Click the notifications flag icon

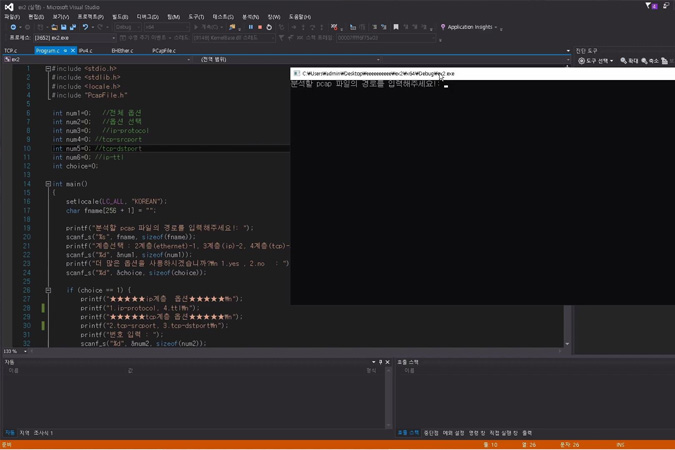[x=647, y=6]
